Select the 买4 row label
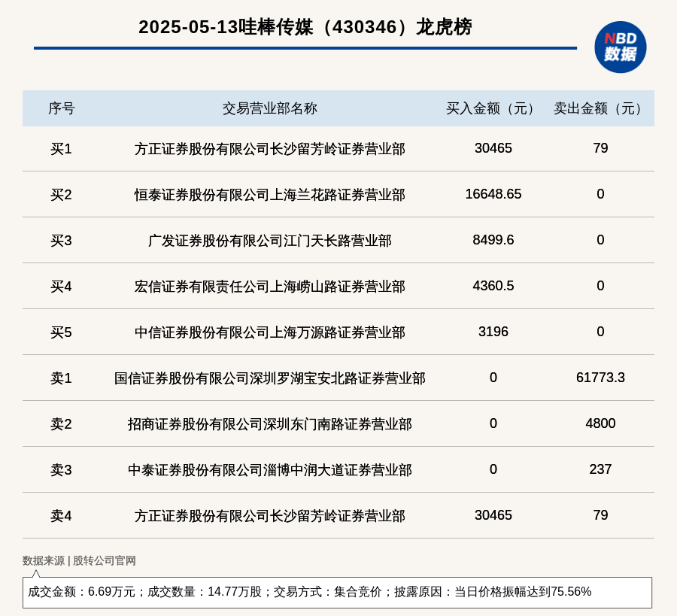 tap(62, 287)
